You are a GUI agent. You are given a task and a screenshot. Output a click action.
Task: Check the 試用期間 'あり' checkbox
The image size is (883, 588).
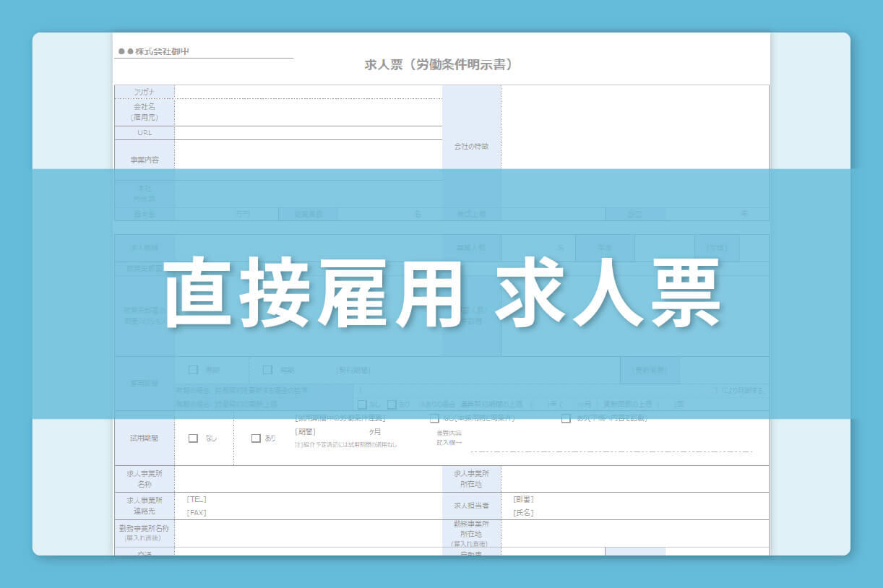pos(256,438)
